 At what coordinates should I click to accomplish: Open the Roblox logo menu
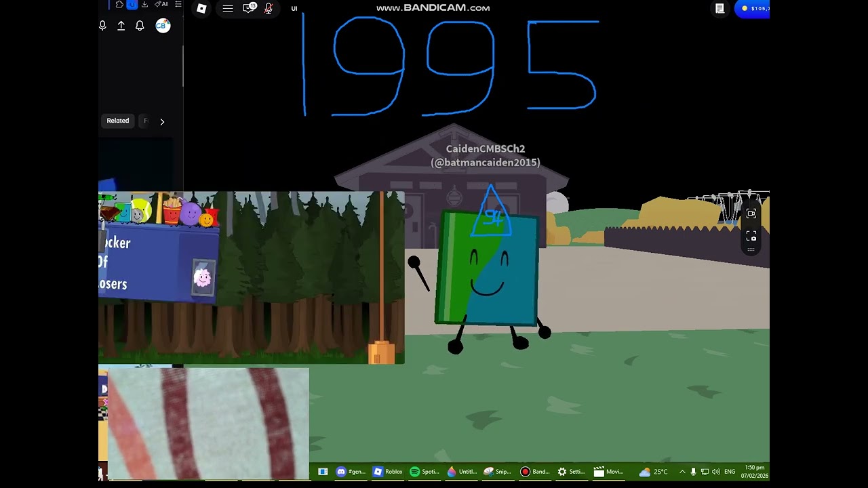tap(201, 8)
